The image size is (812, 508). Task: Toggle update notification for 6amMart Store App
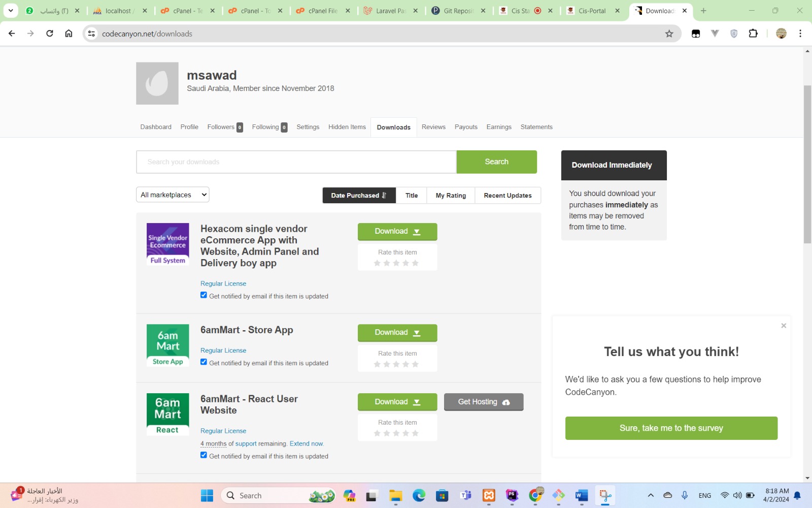[204, 362]
